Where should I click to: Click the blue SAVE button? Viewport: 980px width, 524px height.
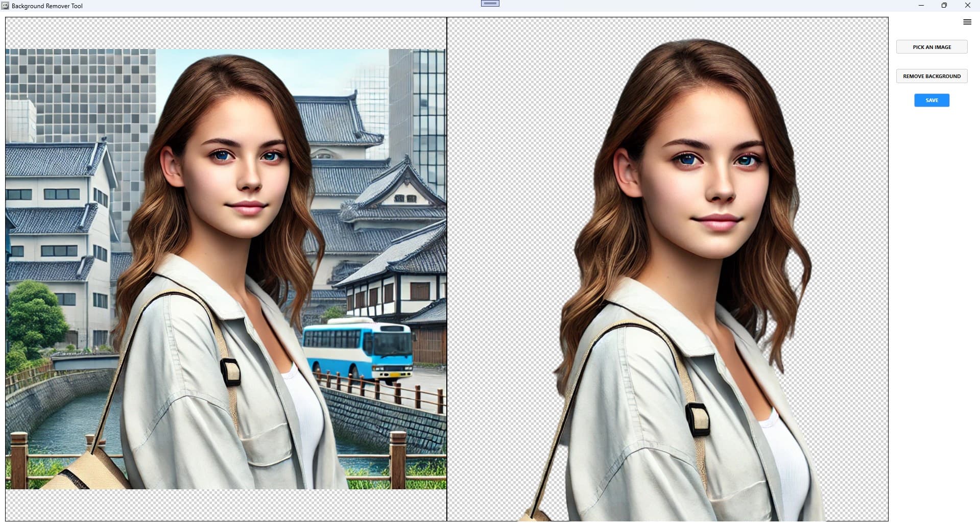pyautogui.click(x=931, y=100)
